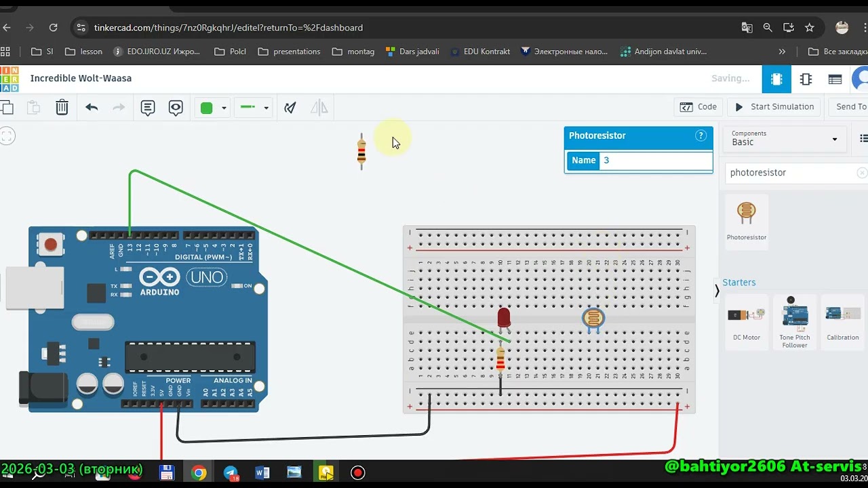
Task: Redo the undone action
Action: [x=119, y=107]
